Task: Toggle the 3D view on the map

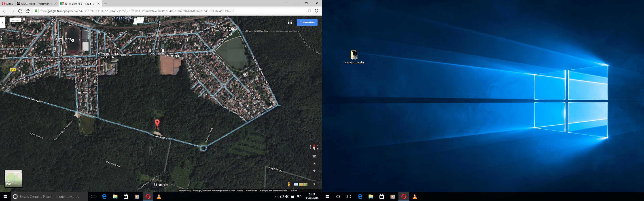Action: coord(314,156)
